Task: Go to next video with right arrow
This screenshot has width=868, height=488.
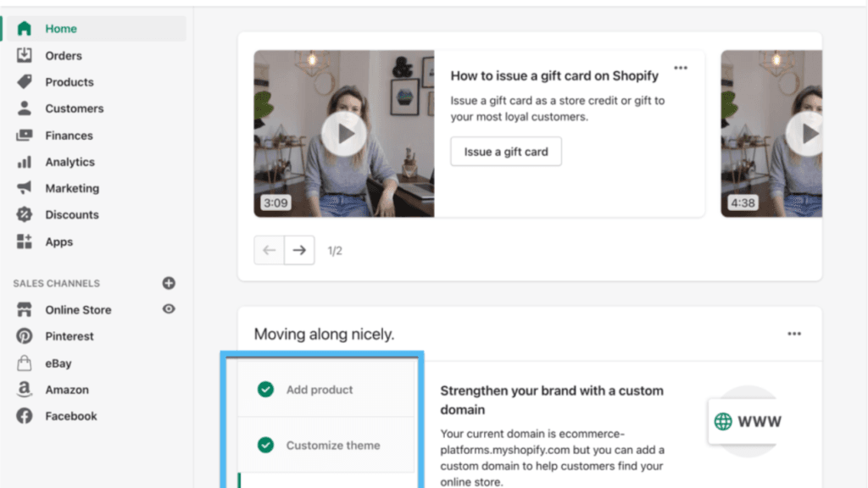Action: [299, 250]
